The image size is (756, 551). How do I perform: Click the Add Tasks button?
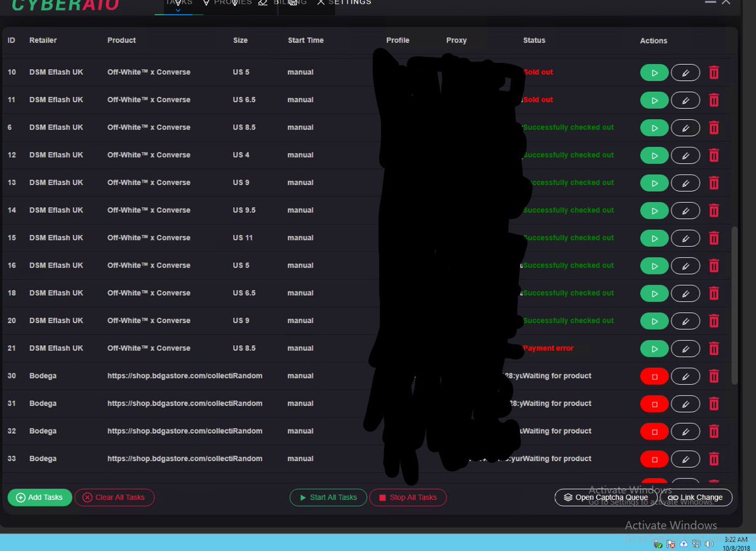(39, 497)
